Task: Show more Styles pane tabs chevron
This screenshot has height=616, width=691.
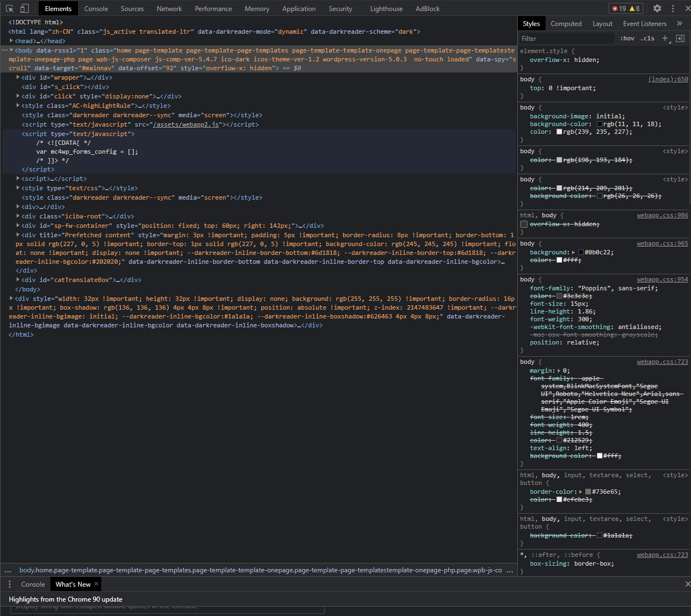Action: pyautogui.click(x=679, y=24)
